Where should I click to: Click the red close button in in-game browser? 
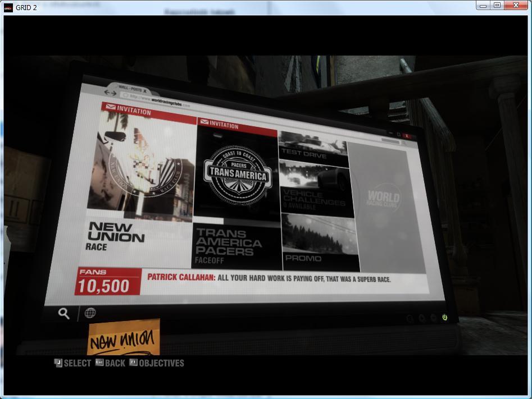[x=407, y=136]
